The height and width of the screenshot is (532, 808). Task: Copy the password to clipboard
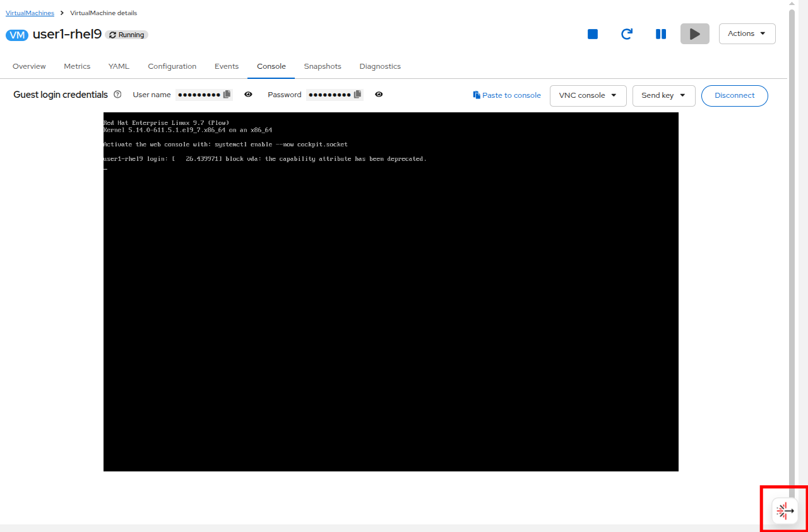coord(358,95)
